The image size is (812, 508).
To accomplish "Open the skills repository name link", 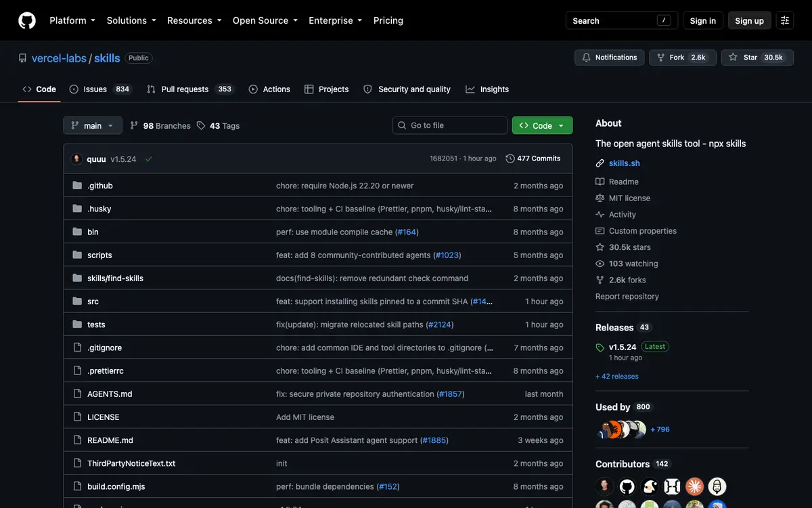I will pyautogui.click(x=107, y=58).
